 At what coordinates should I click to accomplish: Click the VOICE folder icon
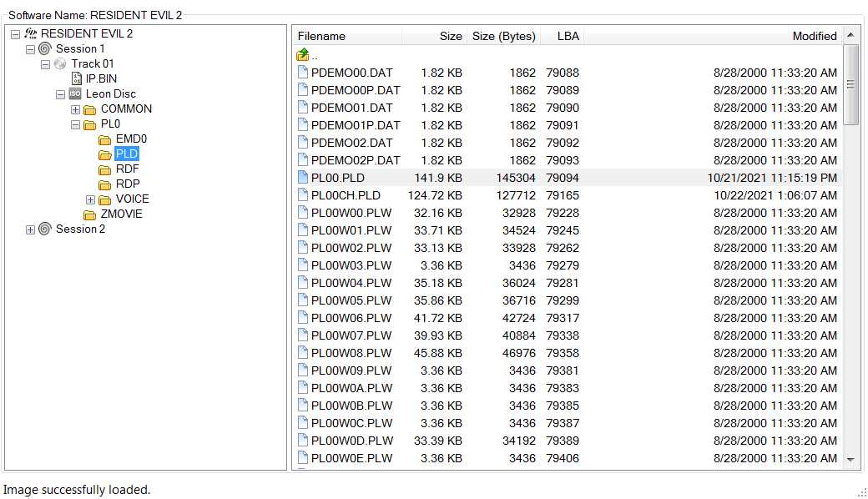point(104,199)
